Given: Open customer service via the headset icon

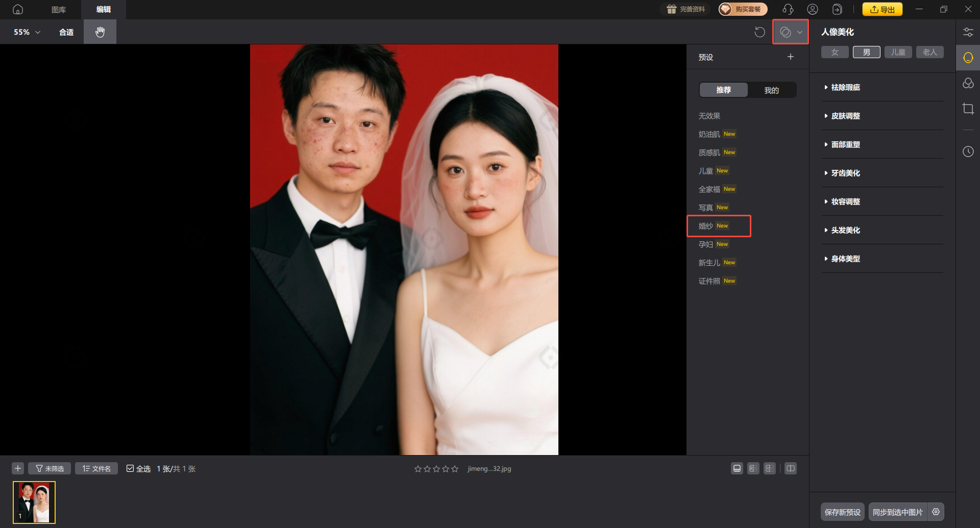Looking at the screenshot, I should [x=788, y=9].
